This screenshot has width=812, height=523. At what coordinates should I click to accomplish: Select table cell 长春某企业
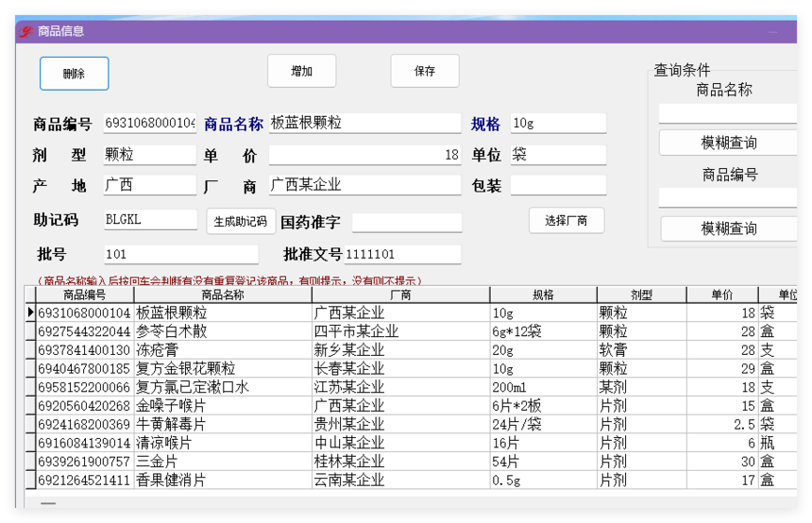(400, 369)
